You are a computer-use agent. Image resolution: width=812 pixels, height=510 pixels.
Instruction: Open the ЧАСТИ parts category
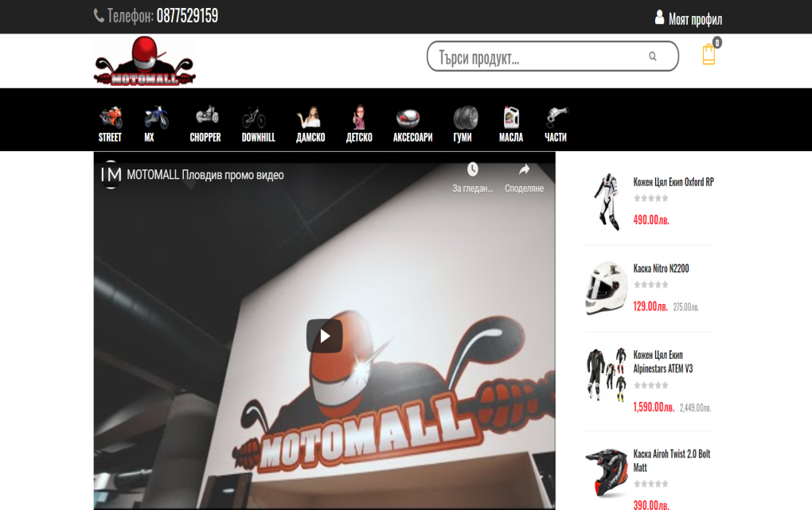pos(556,124)
